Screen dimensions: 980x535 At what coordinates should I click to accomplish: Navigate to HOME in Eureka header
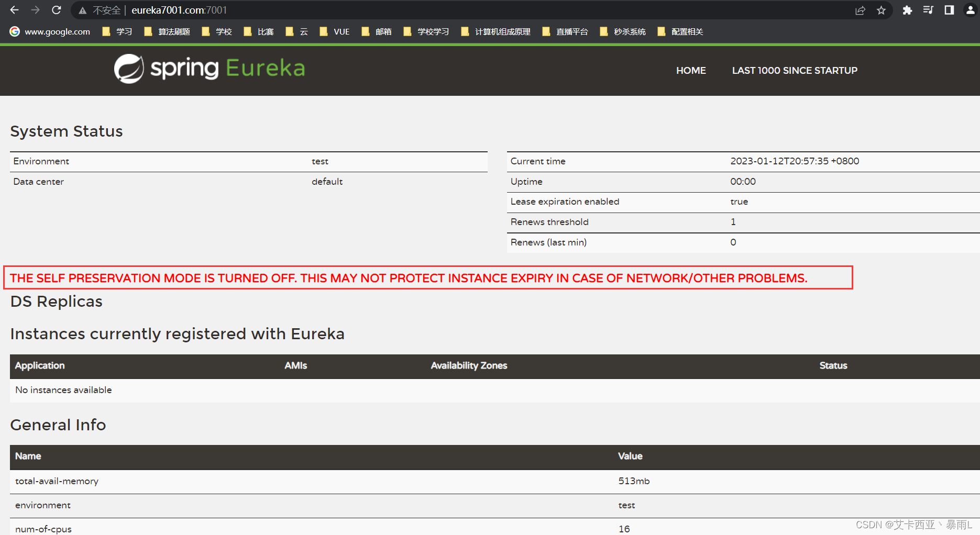tap(691, 70)
